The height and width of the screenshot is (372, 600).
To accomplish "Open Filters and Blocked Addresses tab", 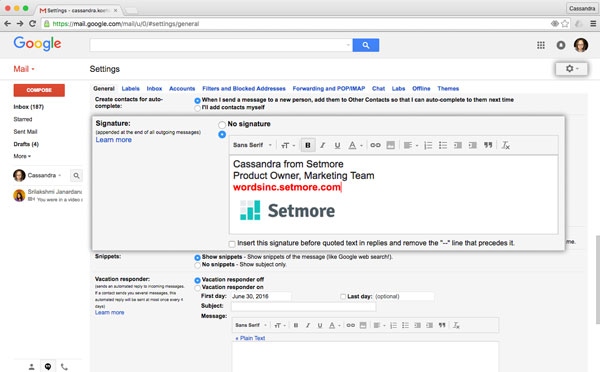I will tap(244, 88).
